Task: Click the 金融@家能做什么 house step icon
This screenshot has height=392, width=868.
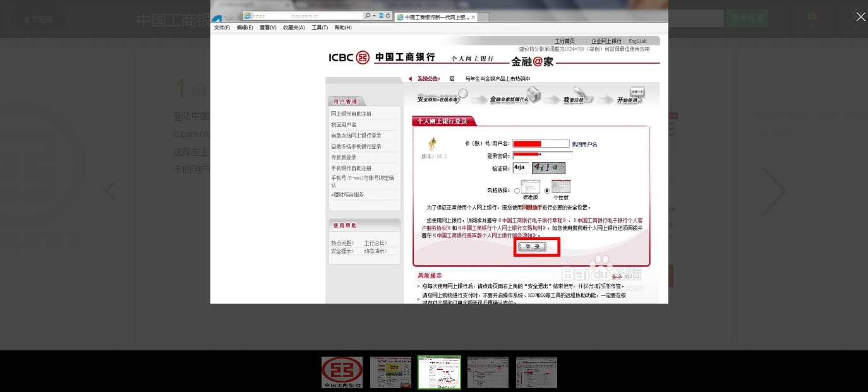Action: (534, 95)
